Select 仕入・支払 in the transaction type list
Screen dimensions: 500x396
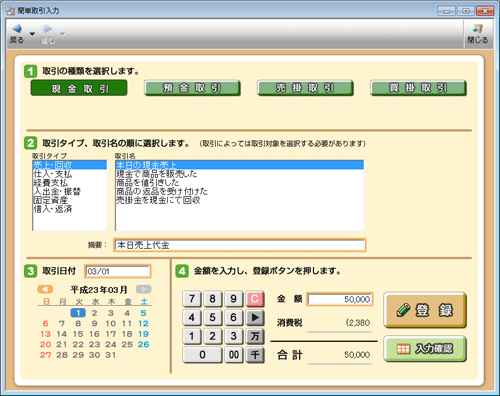[70, 174]
